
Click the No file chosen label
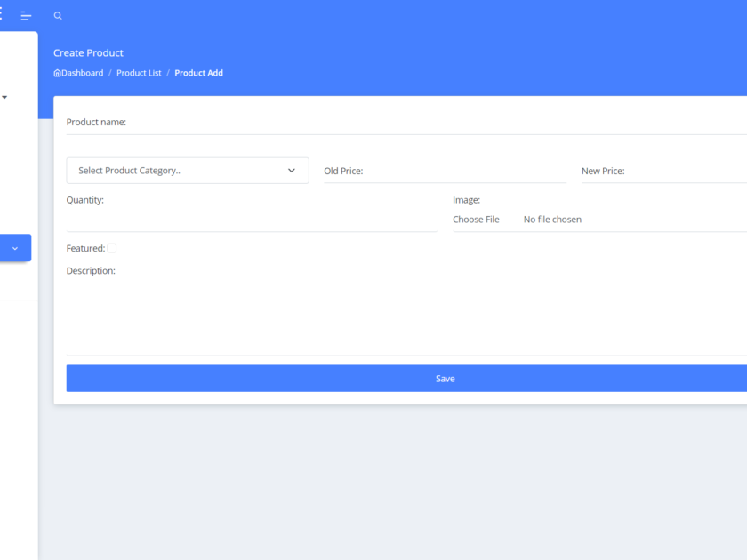pyautogui.click(x=552, y=219)
